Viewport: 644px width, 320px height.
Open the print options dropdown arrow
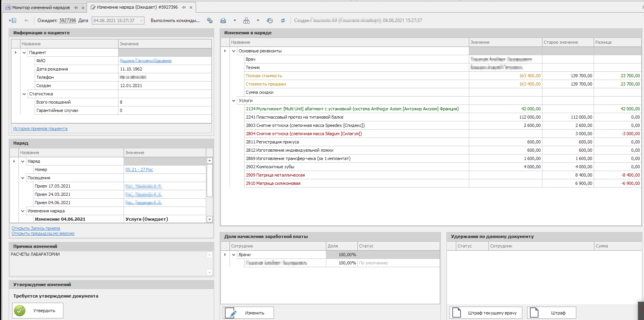(x=235, y=20)
